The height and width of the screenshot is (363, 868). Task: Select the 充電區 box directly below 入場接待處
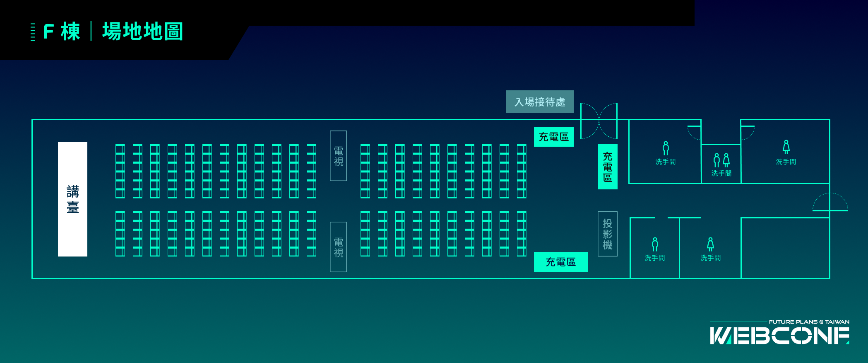553,137
